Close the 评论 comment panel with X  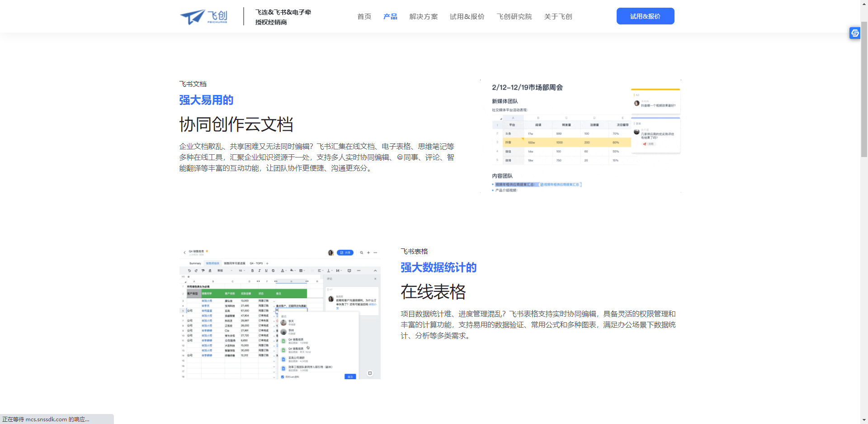tap(375, 279)
